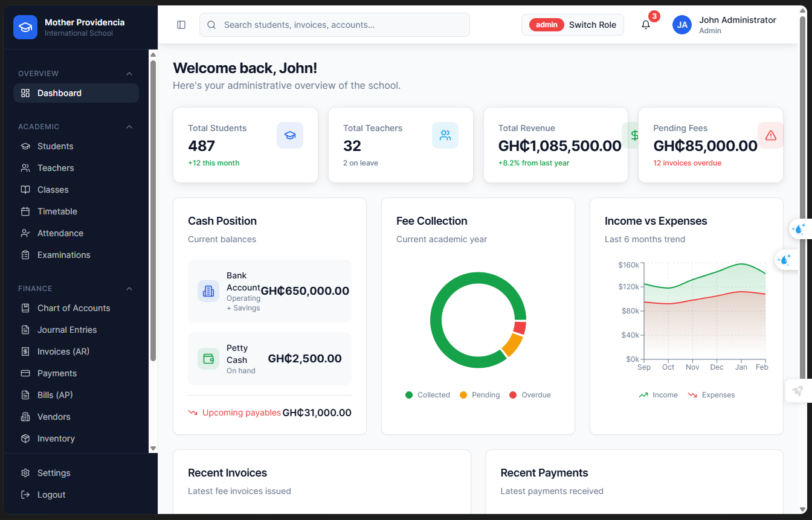Open Chart of Accounts

click(x=74, y=308)
